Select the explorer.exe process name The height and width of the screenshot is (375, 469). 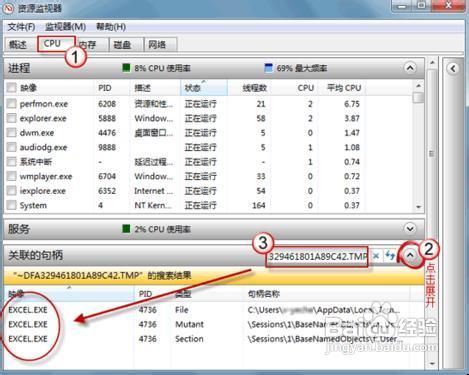tap(43, 118)
